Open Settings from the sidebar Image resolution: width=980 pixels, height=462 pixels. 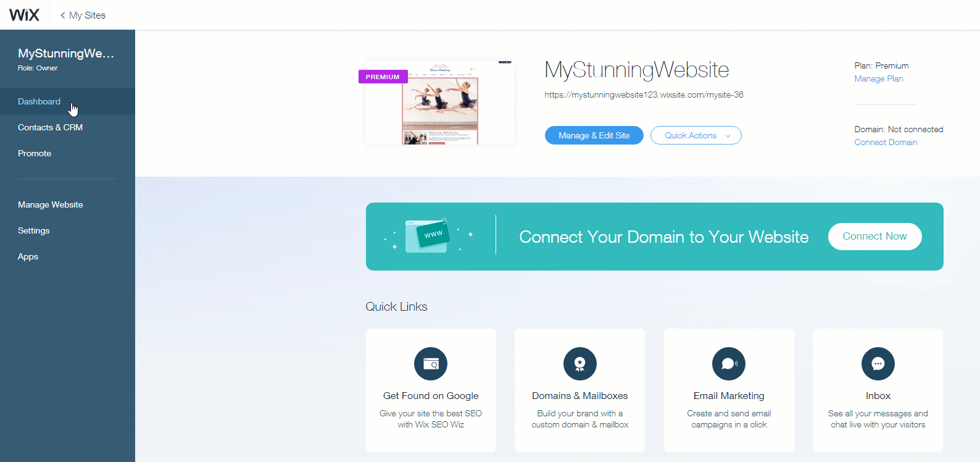point(34,230)
